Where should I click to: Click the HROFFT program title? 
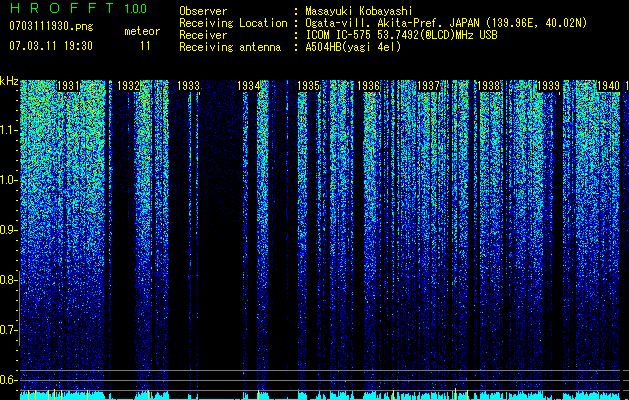pyautogui.click(x=61, y=8)
